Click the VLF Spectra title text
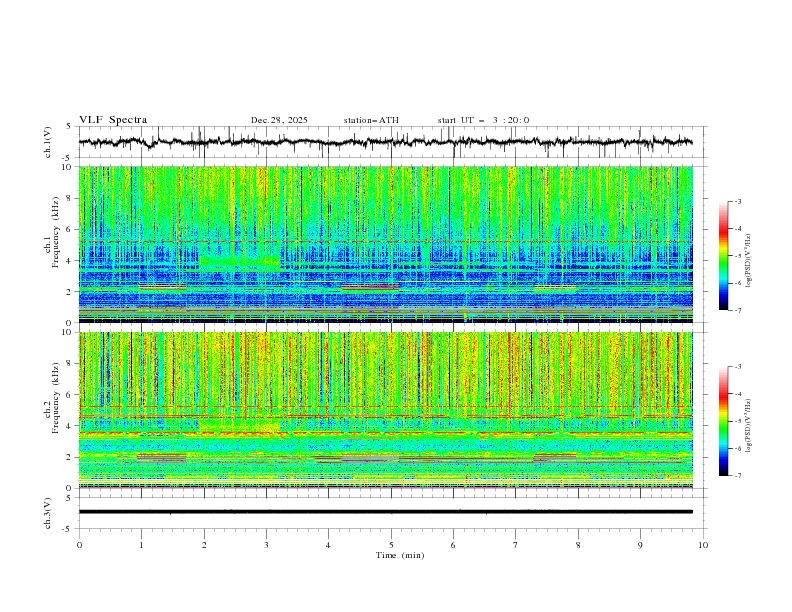 (x=113, y=120)
